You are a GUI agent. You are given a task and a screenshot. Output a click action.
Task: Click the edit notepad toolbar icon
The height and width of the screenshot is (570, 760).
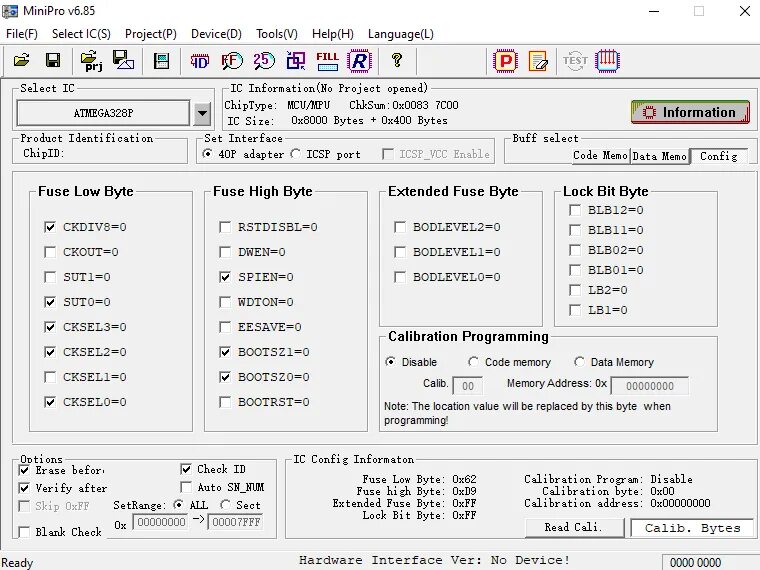pyautogui.click(x=538, y=61)
